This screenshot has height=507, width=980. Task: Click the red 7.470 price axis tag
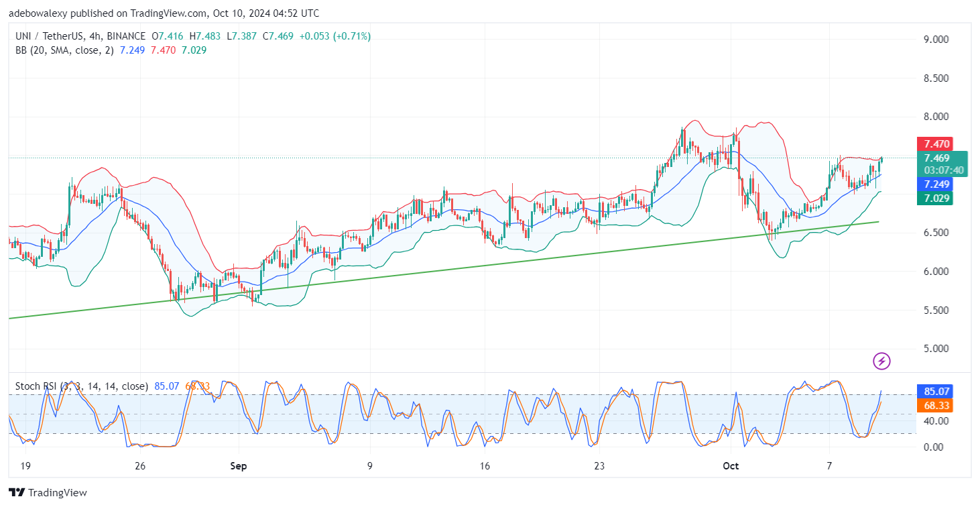click(x=935, y=144)
